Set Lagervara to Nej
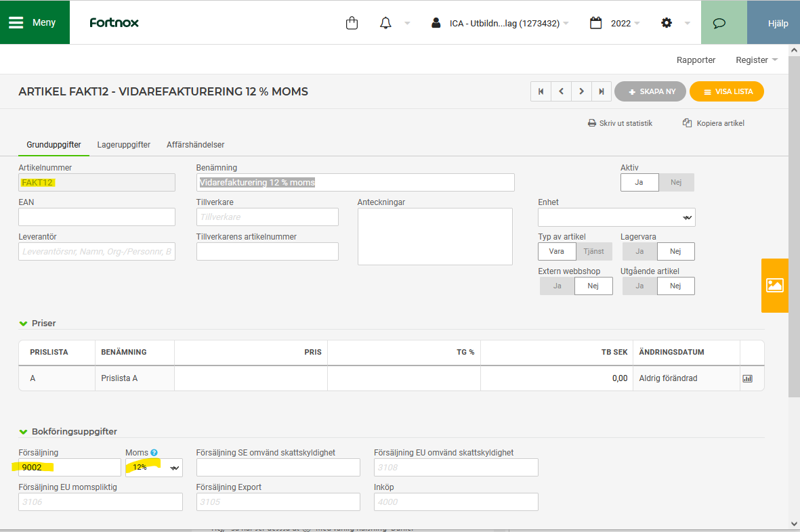Viewport: 800px width, 532px height. pyautogui.click(x=675, y=251)
